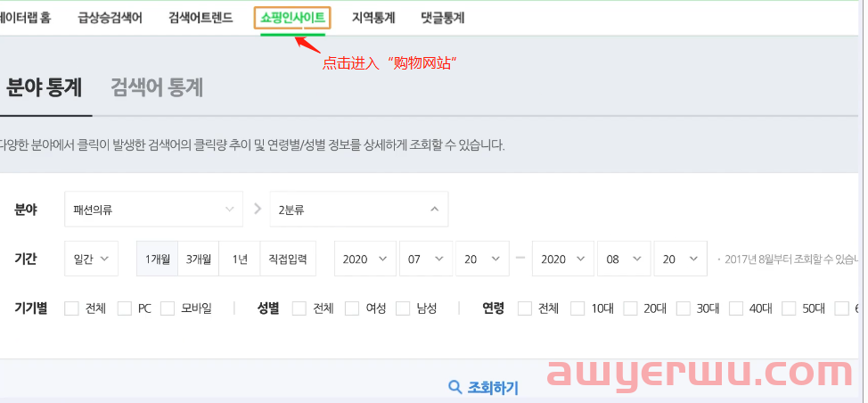The width and height of the screenshot is (868, 403).
Task: Go to the 지역통계 tab
Action: [x=373, y=18]
